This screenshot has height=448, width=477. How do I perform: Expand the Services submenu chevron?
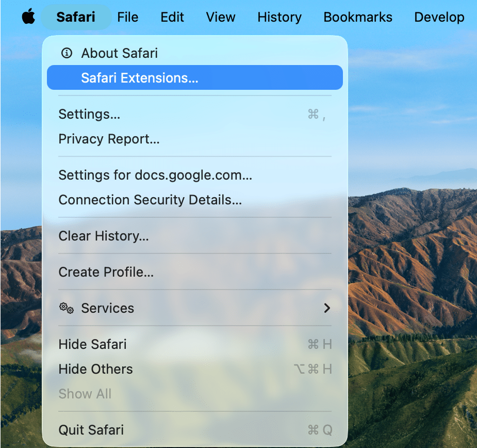[327, 308]
